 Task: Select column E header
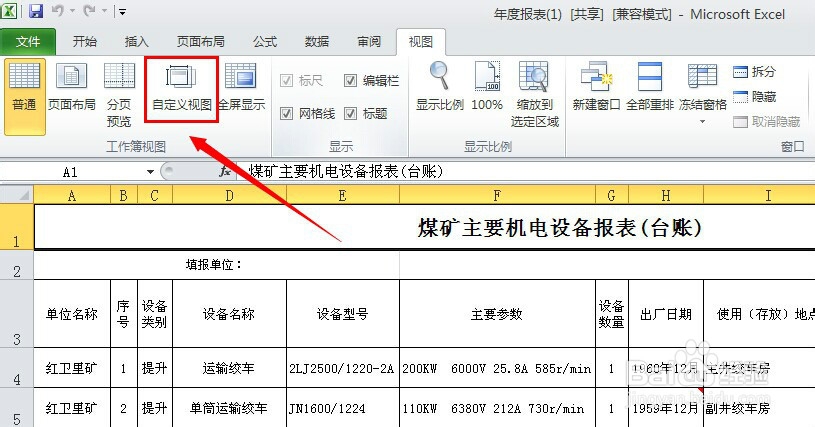point(343,195)
